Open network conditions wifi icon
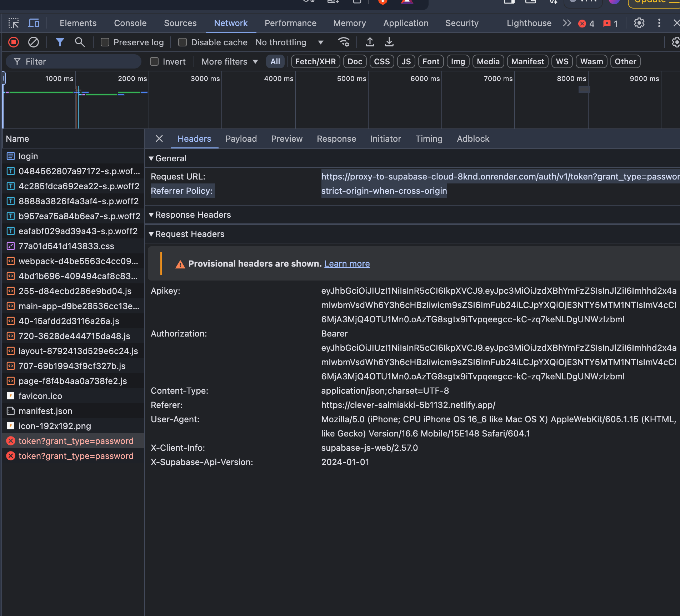Viewport: 680px width, 616px height. (x=344, y=42)
